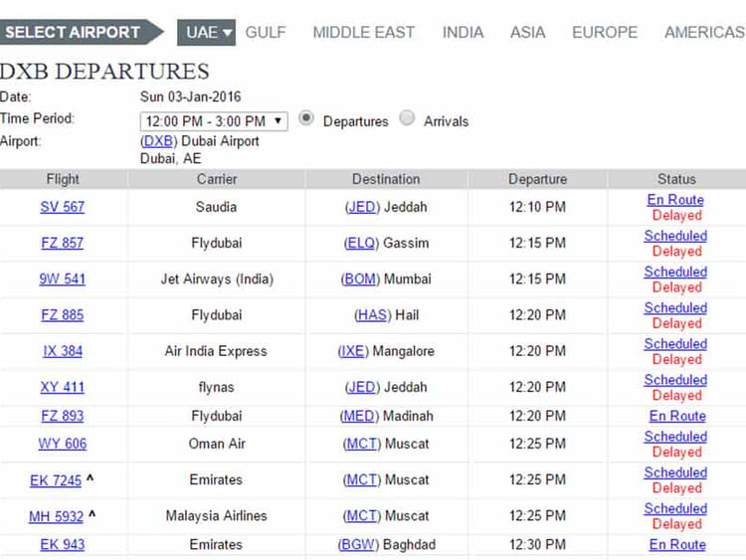Click the Carrier column header
The height and width of the screenshot is (560, 746).
pyautogui.click(x=217, y=179)
